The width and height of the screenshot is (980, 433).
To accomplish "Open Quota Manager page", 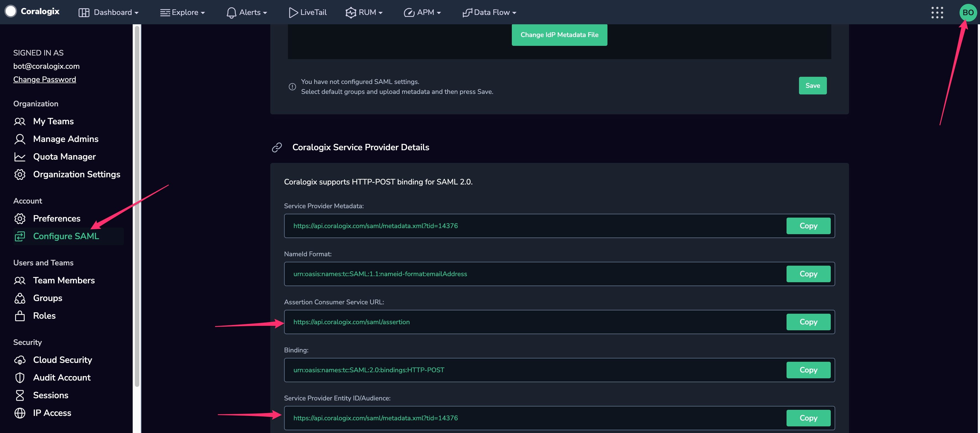I will click(x=64, y=157).
